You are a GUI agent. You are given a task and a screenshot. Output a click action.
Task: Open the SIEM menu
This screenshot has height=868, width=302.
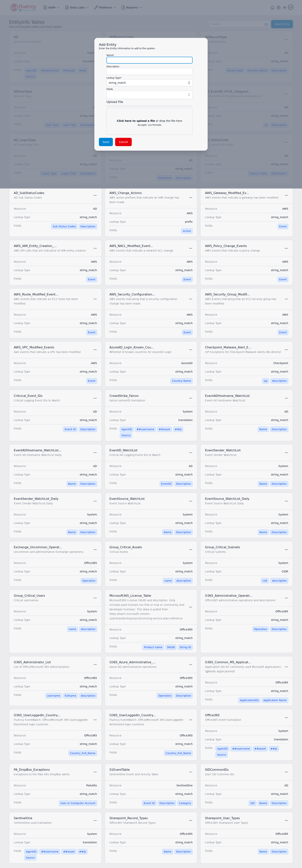(x=51, y=7)
